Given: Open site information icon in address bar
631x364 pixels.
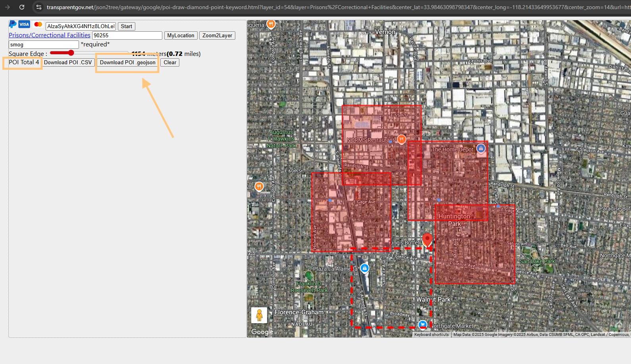Looking at the screenshot, I should (38, 7).
